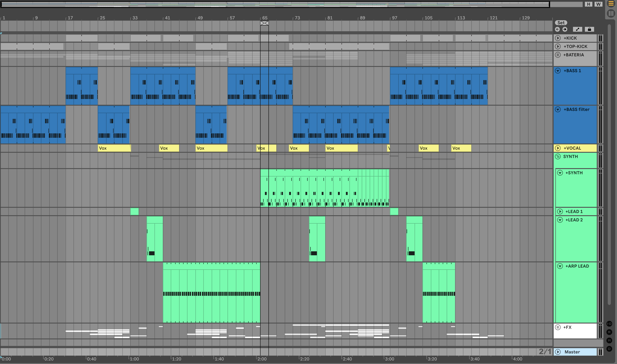Select the first yellow Vox clip
Screen dimensions: 617x364
point(114,148)
